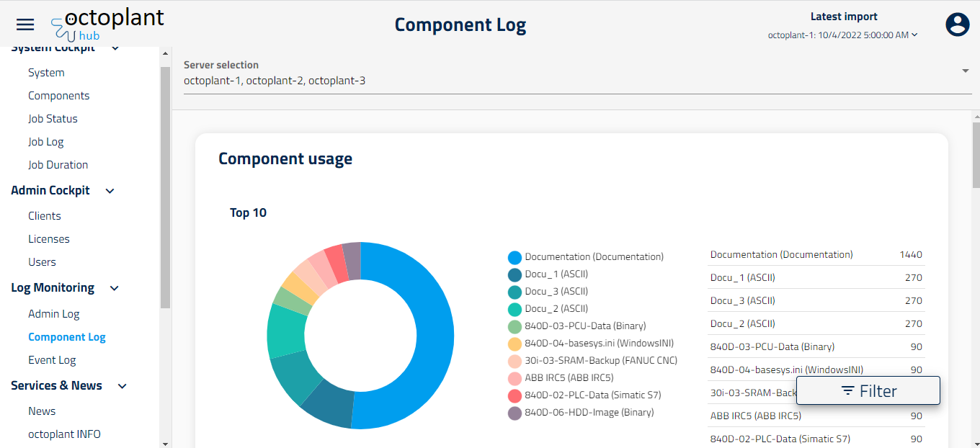
Task: Click the Filter button
Action: [868, 391]
